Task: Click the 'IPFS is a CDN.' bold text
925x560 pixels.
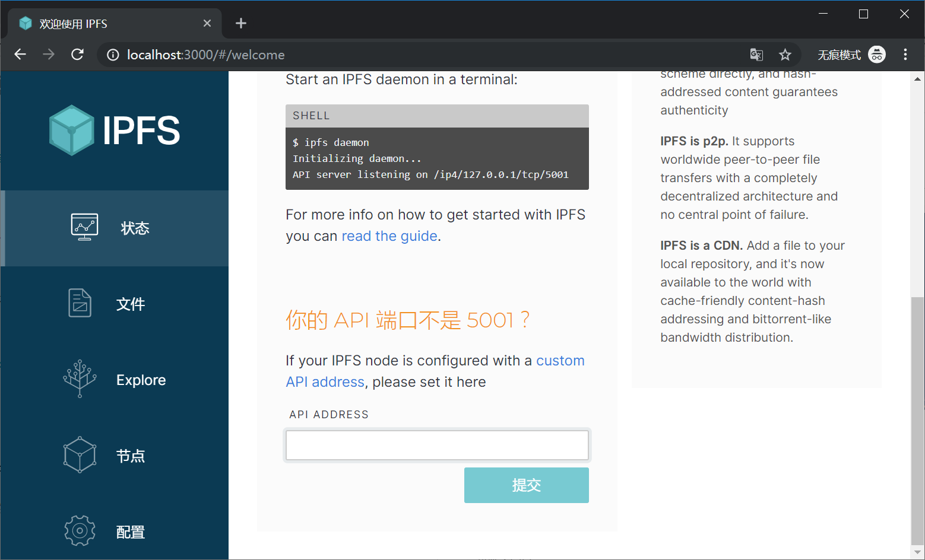Action: (x=701, y=246)
